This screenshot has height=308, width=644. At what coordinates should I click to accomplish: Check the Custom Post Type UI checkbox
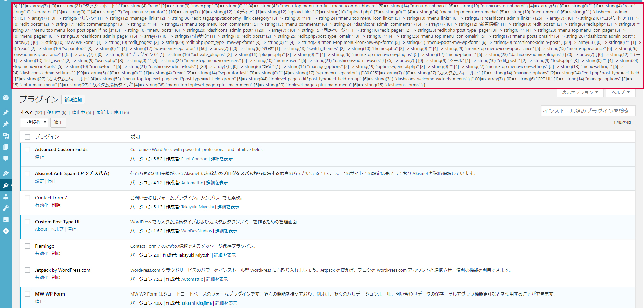pyautogui.click(x=27, y=222)
